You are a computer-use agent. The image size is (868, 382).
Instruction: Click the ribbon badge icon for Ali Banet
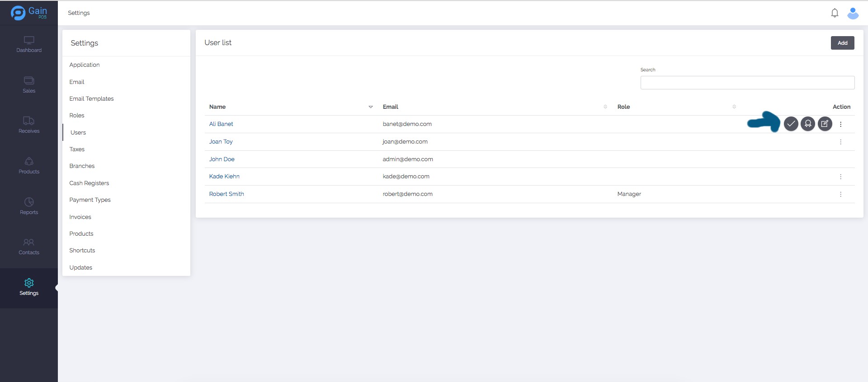click(808, 124)
